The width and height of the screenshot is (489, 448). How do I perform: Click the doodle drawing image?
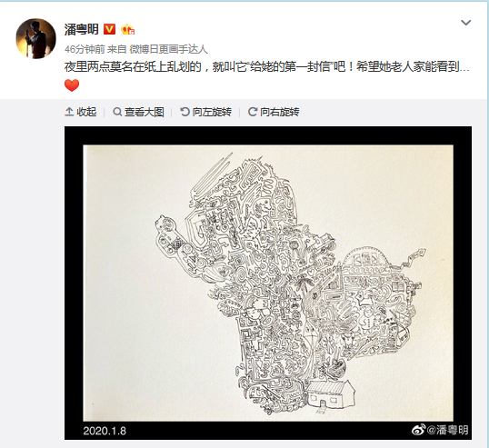(x=268, y=283)
